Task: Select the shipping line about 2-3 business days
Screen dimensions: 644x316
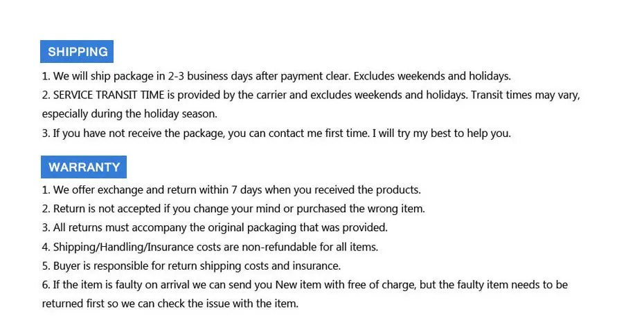Action: [276, 76]
